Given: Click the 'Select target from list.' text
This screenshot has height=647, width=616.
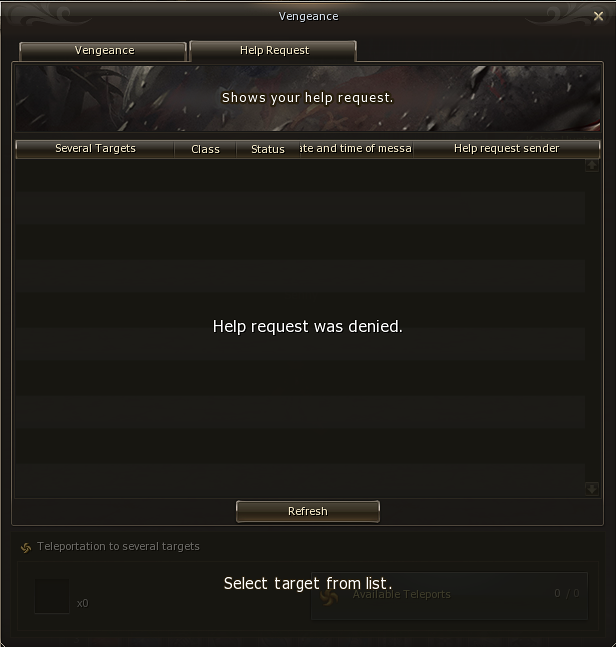Looking at the screenshot, I should (x=308, y=583).
